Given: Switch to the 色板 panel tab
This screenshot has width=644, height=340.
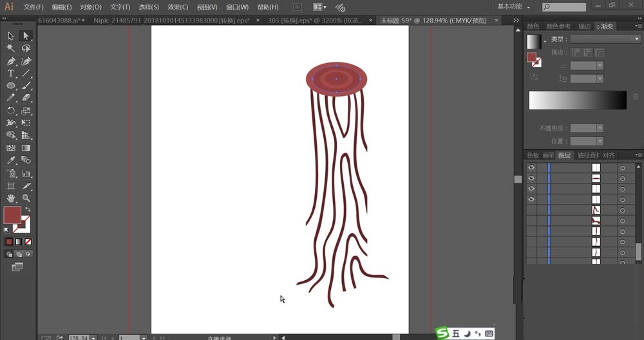Looking at the screenshot, I should pos(533,155).
